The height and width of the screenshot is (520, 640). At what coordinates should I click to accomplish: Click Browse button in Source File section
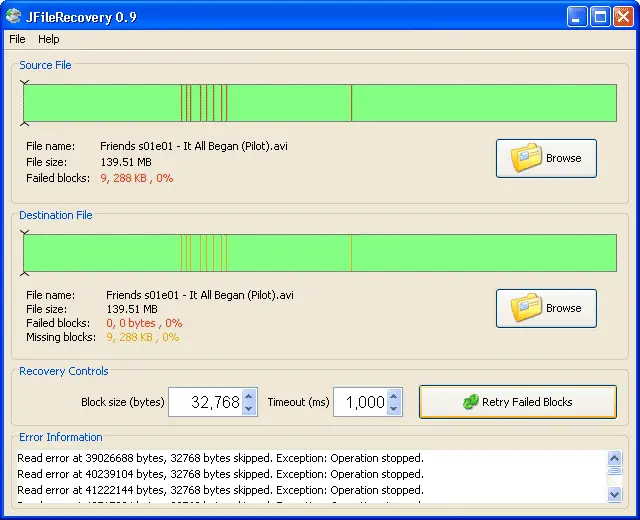(546, 158)
